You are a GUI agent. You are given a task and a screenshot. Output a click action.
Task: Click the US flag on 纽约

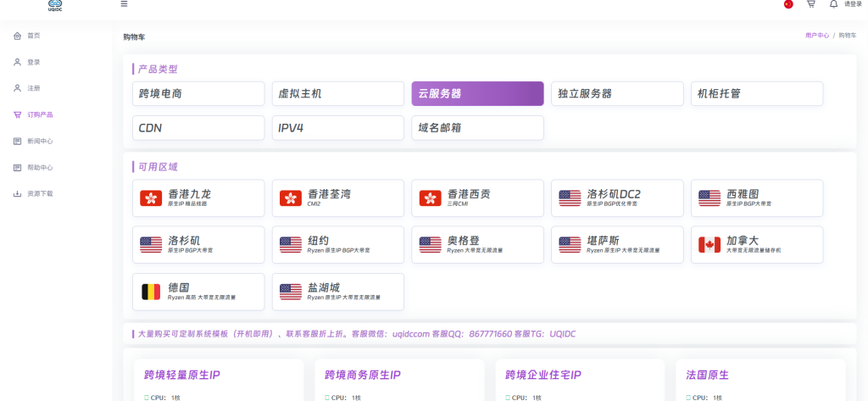point(291,245)
